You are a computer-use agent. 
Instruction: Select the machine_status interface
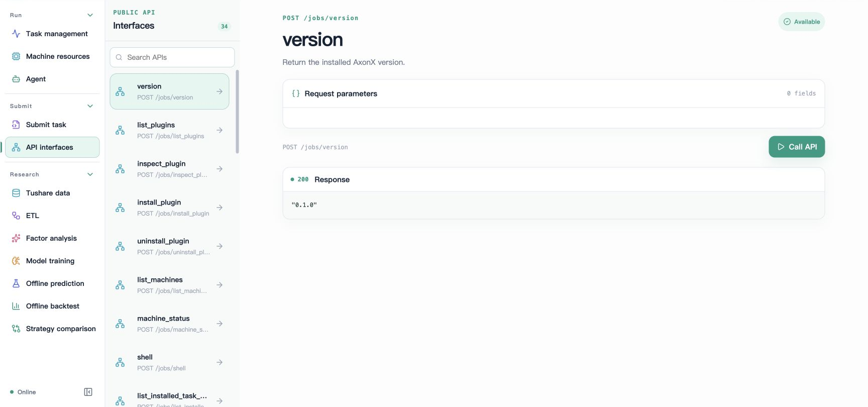169,324
